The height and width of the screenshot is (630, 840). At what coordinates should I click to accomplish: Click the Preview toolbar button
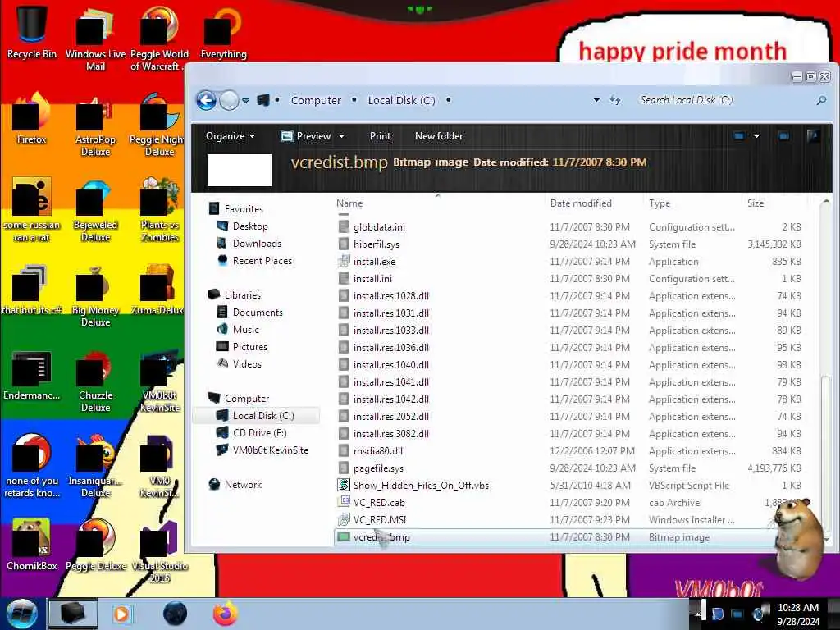pyautogui.click(x=307, y=136)
